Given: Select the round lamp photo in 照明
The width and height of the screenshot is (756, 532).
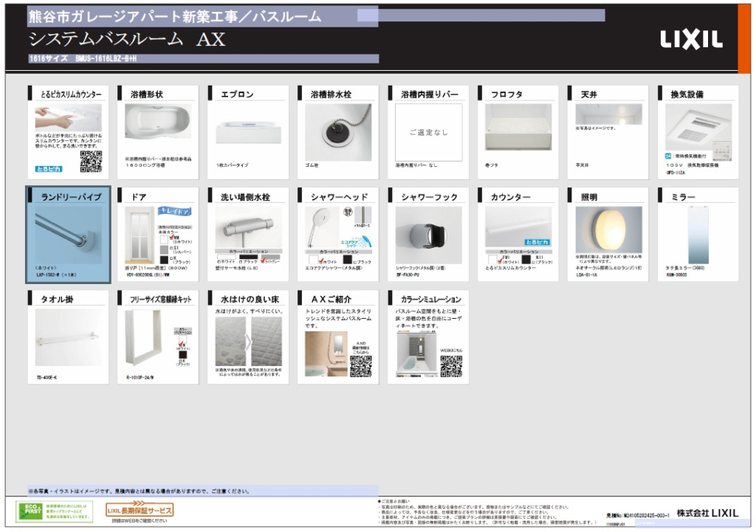Looking at the screenshot, I should coord(609,230).
